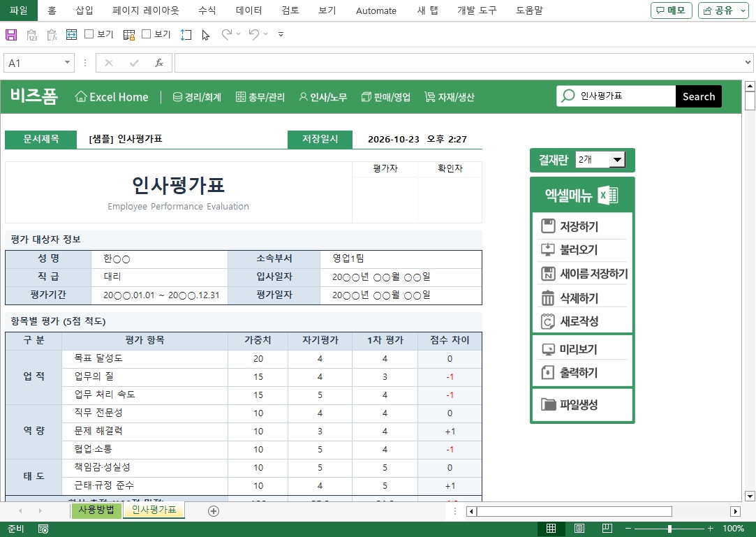
Task: Open the 총무/관리 category link
Action: tap(260, 97)
